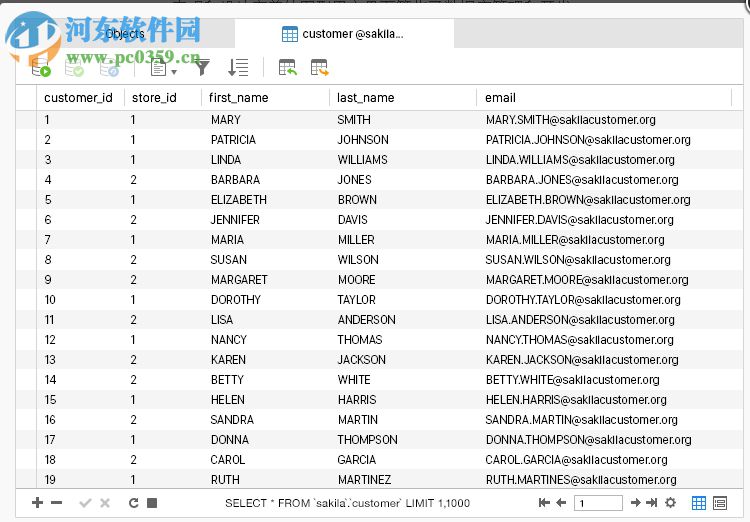750x522 pixels.
Task: Select the CAROL first name cell
Action: (x=228, y=460)
